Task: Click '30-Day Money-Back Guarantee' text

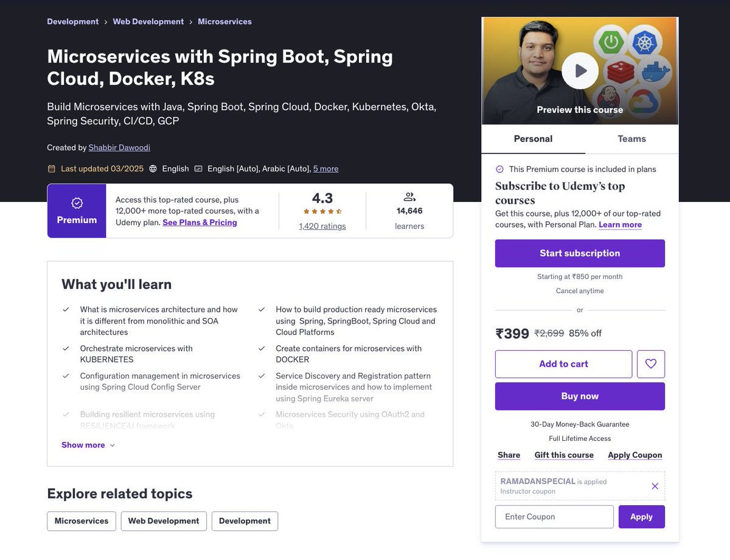Action: (x=580, y=424)
